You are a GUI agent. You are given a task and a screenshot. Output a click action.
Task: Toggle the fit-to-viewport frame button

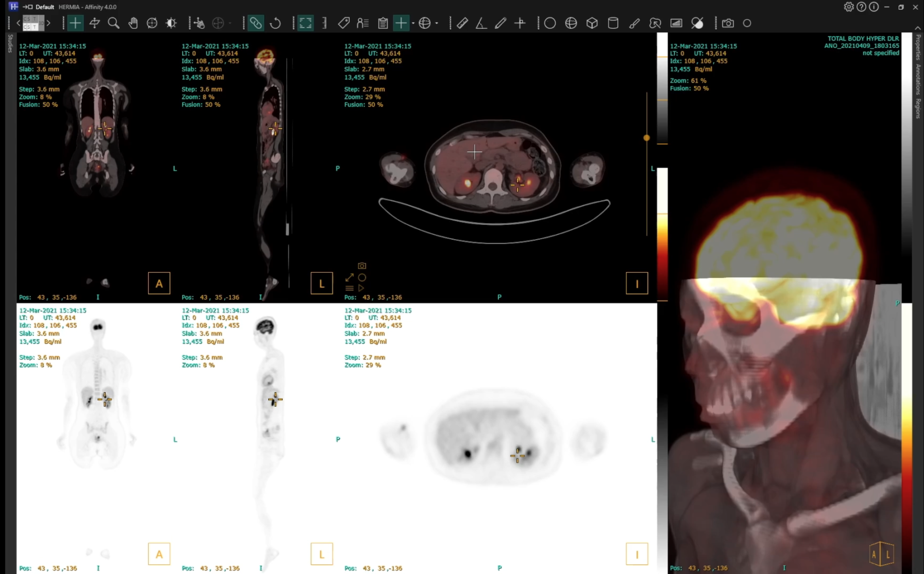305,24
